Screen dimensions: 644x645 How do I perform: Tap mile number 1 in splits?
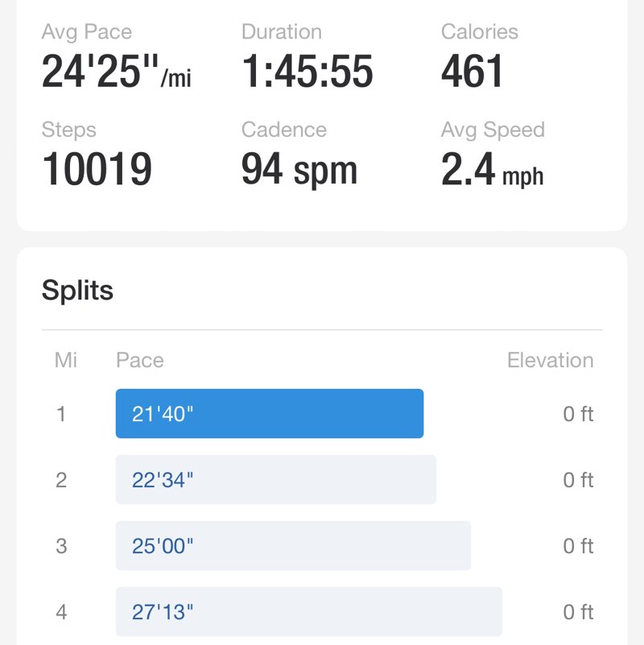pos(61,414)
